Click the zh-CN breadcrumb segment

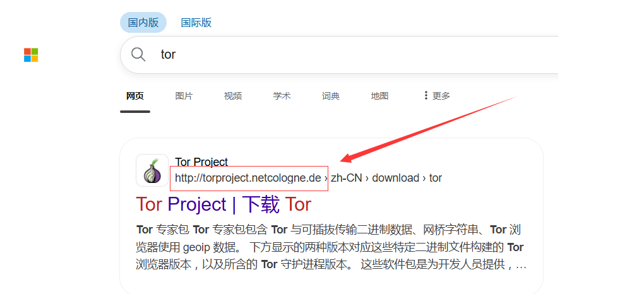tap(346, 178)
